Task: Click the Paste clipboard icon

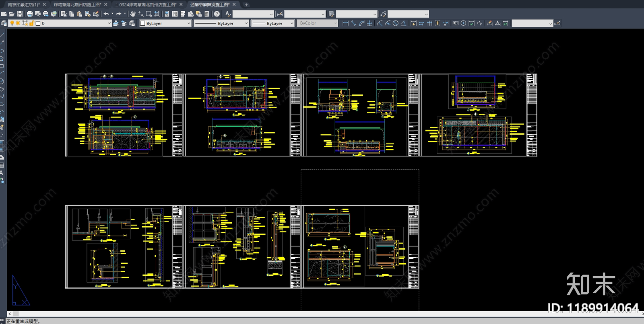Action: click(79, 14)
